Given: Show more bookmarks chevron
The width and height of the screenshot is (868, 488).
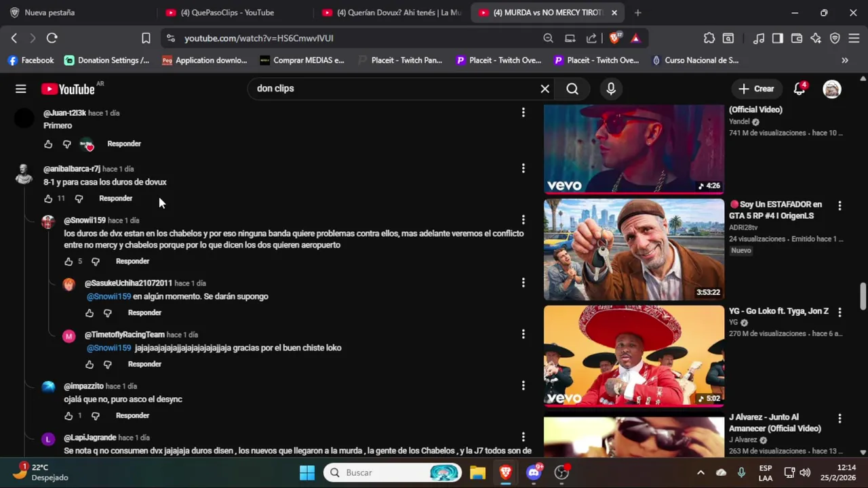Looking at the screenshot, I should [x=845, y=60].
